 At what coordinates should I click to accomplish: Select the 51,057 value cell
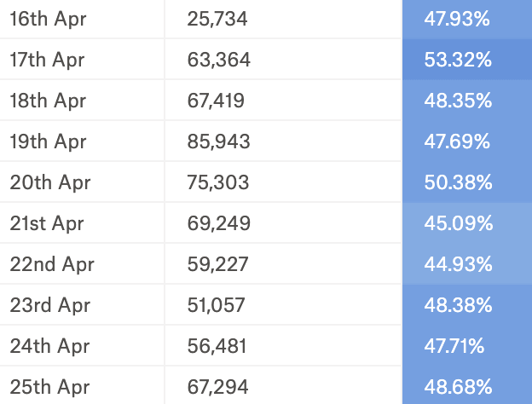(x=217, y=305)
